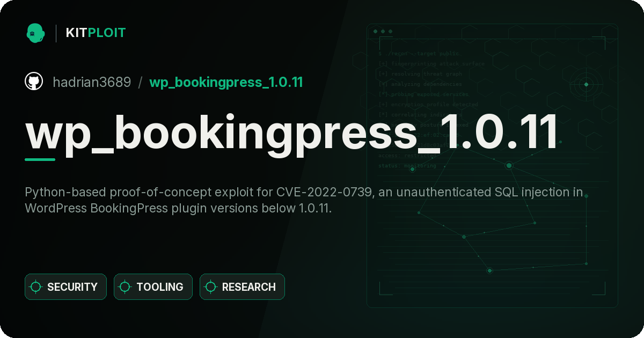
Task: Click the crosshair icon in the SECURITY badge
Action: pos(36,287)
